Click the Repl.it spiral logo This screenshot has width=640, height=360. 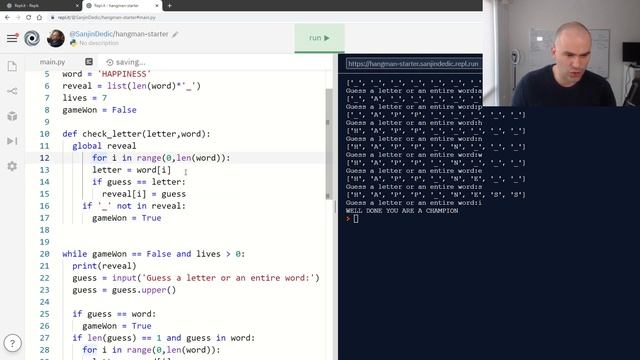(x=32, y=38)
